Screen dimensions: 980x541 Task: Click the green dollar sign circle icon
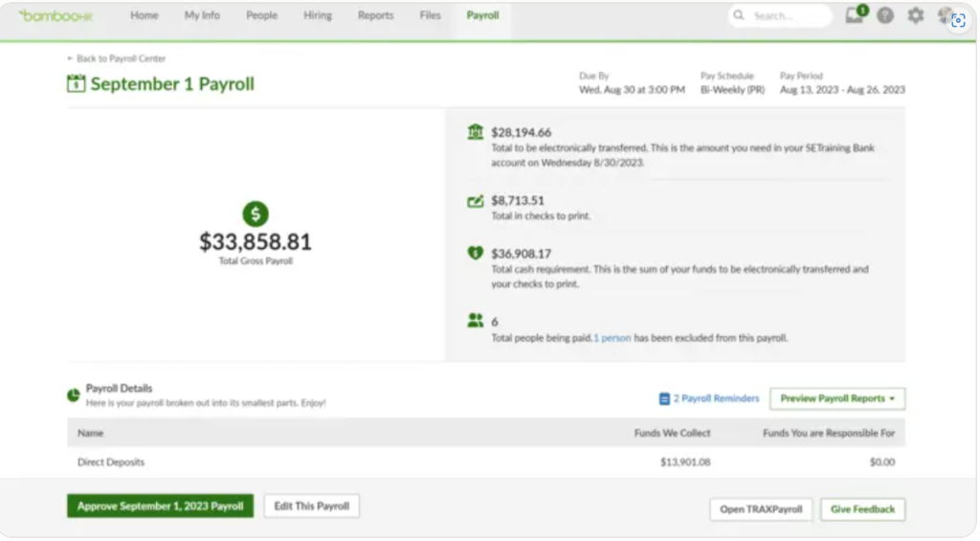(x=256, y=214)
